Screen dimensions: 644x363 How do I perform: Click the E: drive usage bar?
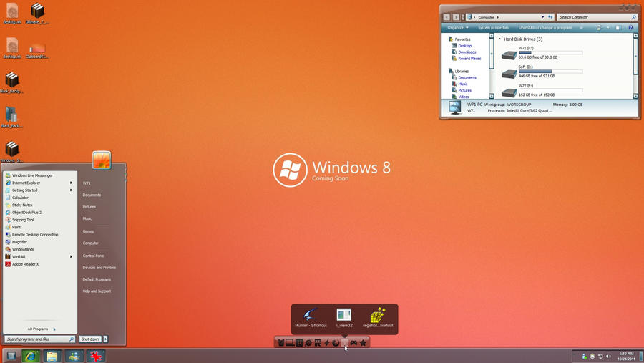click(550, 90)
